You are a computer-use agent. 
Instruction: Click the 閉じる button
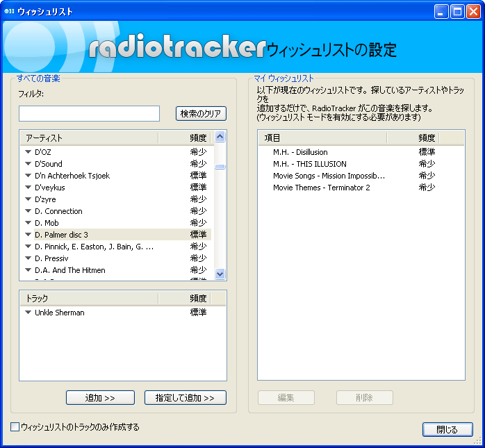pyautogui.click(x=447, y=429)
